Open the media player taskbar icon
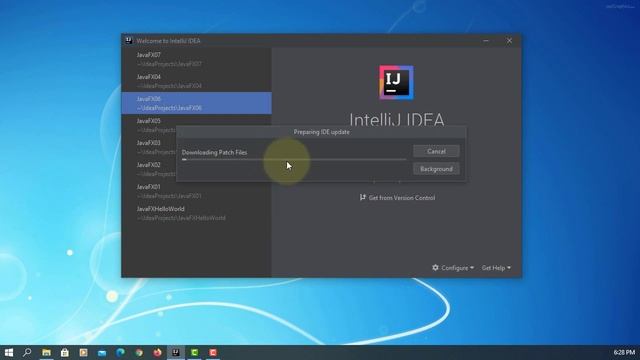 click(x=83, y=352)
